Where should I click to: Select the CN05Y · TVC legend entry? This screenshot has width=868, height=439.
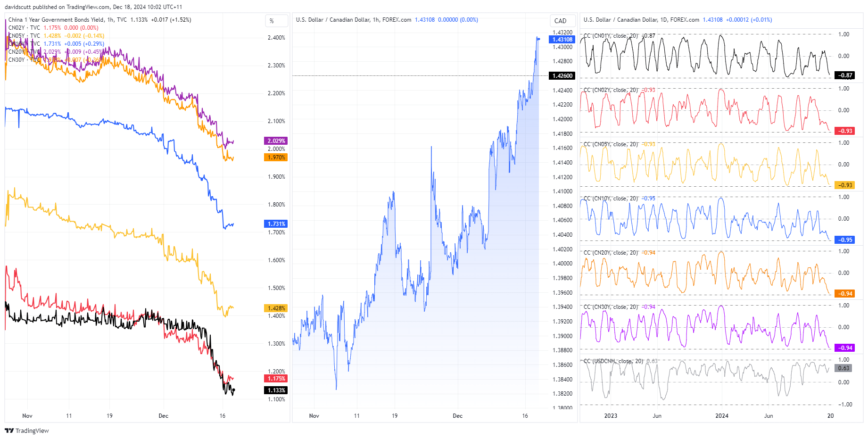[x=24, y=36]
